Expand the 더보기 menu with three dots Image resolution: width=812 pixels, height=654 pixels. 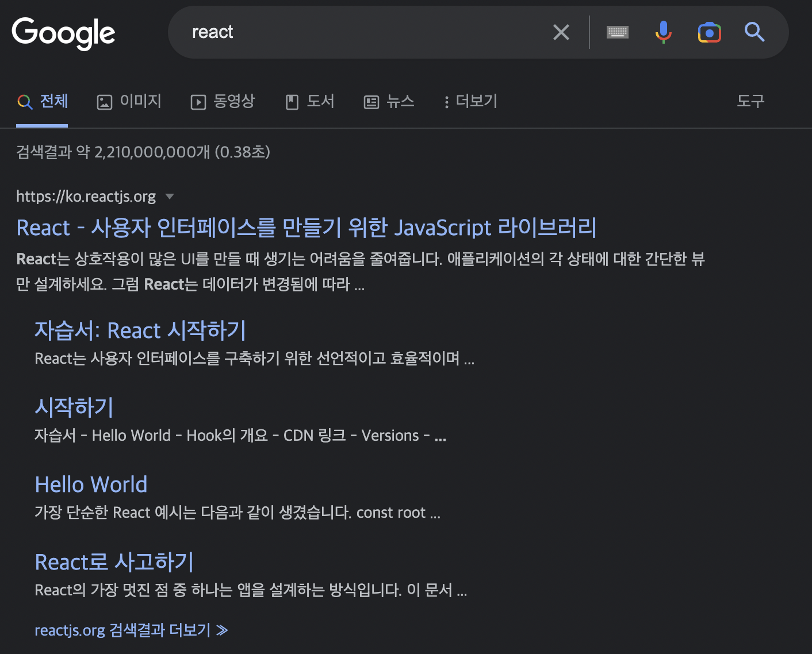[470, 102]
